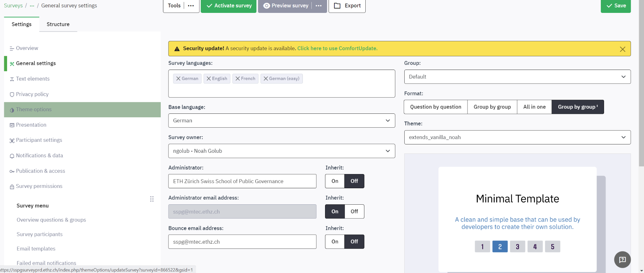The width and height of the screenshot is (644, 273).
Task: Remove the French language tag
Action: coord(238,79)
